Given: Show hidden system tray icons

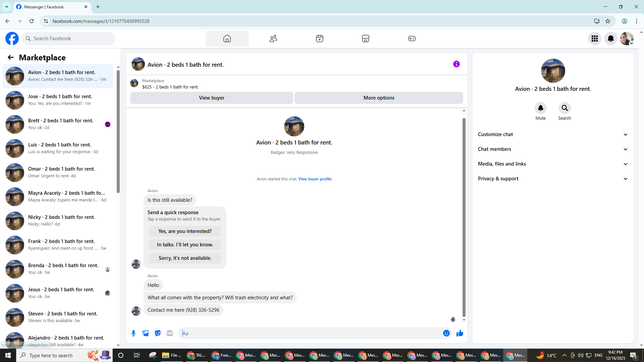Looking at the screenshot, I should click(x=564, y=355).
